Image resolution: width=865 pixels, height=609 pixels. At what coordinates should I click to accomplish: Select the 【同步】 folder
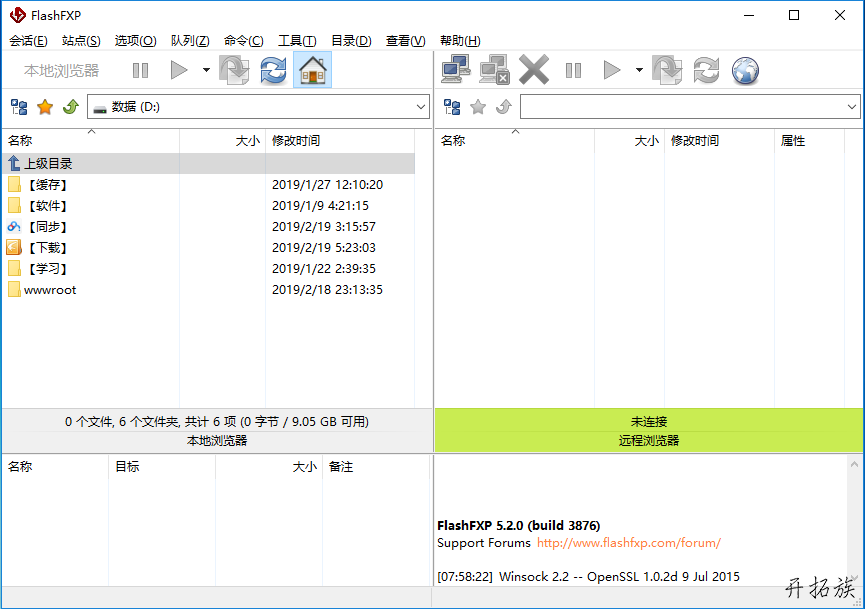coord(209,226)
